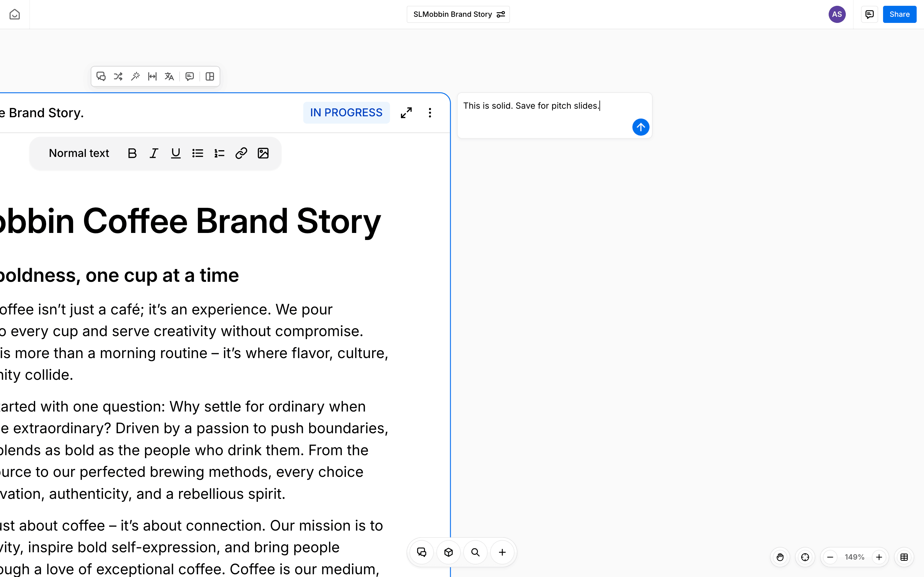
Task: Click the shuffle remix icon
Action: 118,76
